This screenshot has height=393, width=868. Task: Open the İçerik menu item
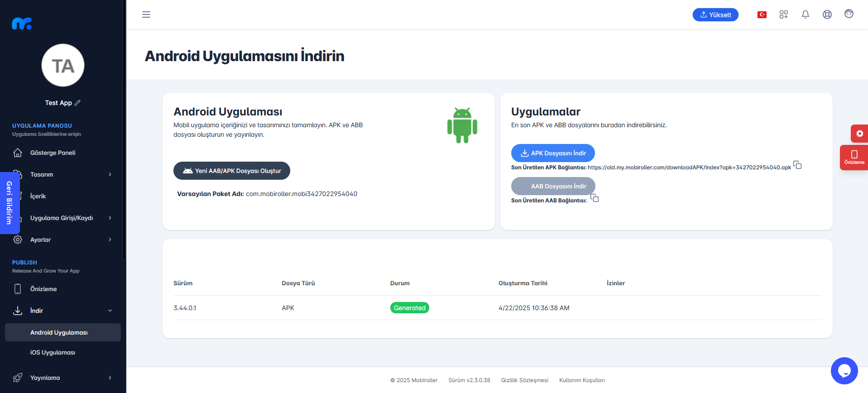tap(63, 196)
